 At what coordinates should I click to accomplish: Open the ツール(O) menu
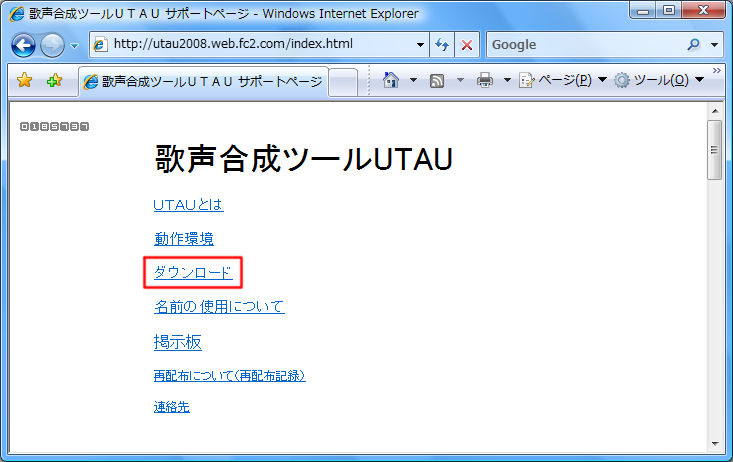coord(652,81)
